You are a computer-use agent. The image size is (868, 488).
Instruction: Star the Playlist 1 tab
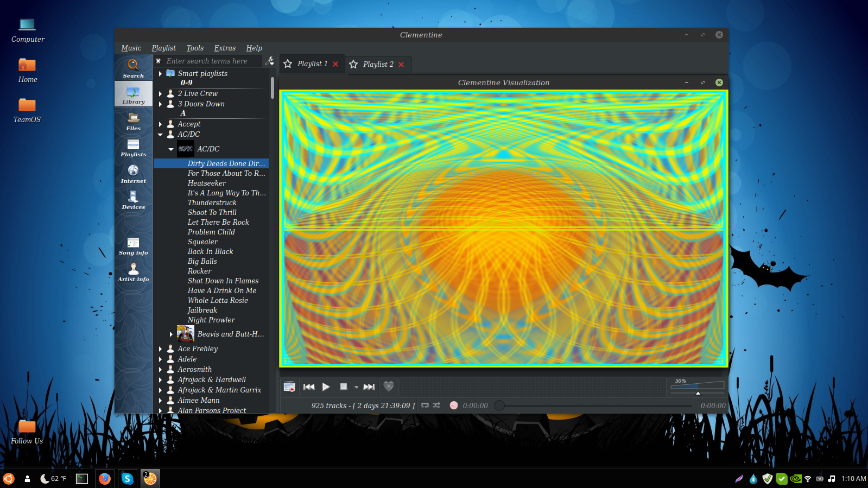pos(288,64)
